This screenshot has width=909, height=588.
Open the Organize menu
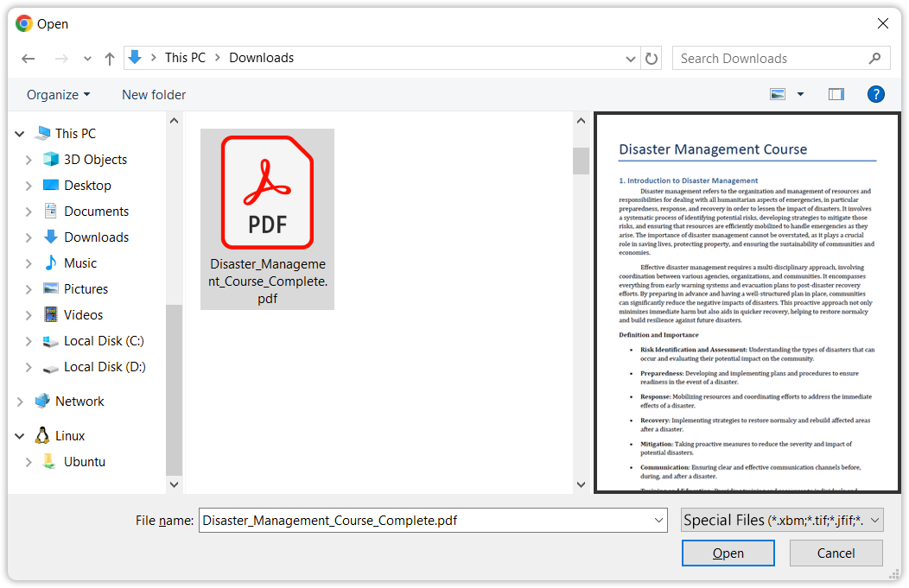pos(58,95)
